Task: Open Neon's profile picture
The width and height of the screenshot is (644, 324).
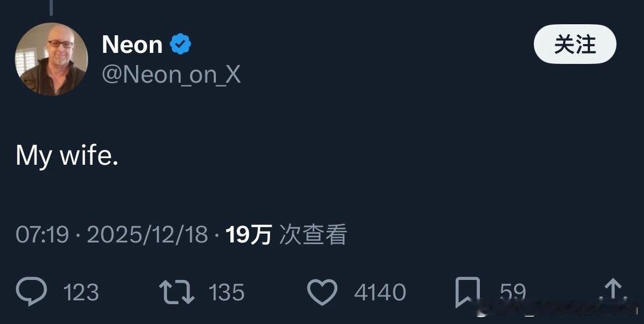Action: coord(51,59)
